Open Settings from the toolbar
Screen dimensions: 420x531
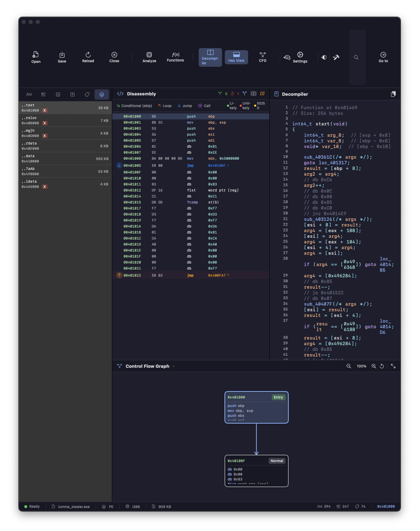point(300,57)
